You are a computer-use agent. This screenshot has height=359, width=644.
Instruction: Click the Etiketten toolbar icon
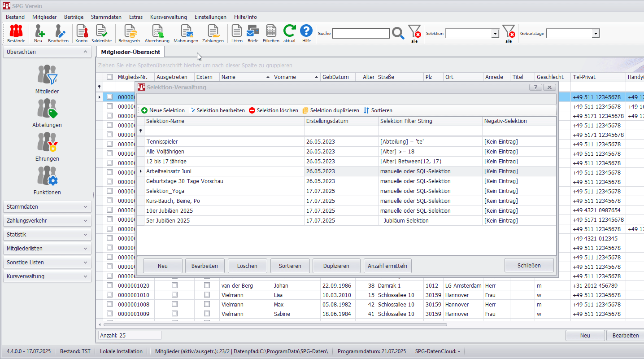pyautogui.click(x=271, y=33)
